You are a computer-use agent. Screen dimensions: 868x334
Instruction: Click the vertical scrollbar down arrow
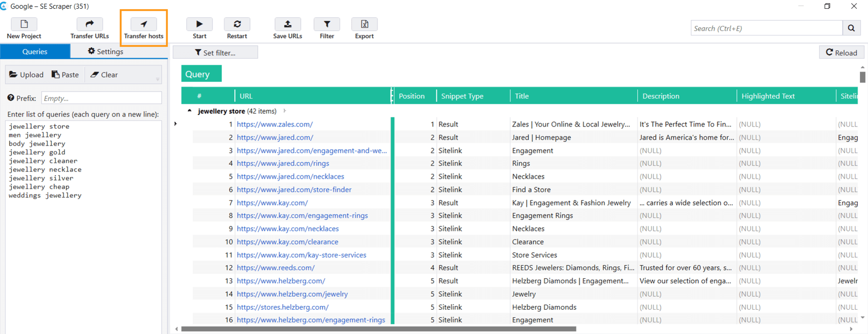point(862,317)
